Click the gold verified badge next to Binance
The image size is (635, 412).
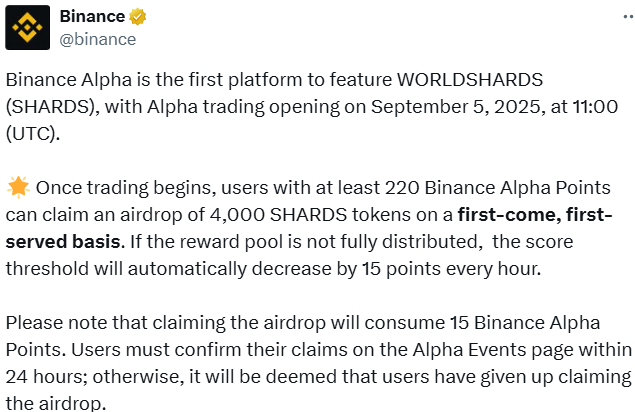[x=138, y=17]
